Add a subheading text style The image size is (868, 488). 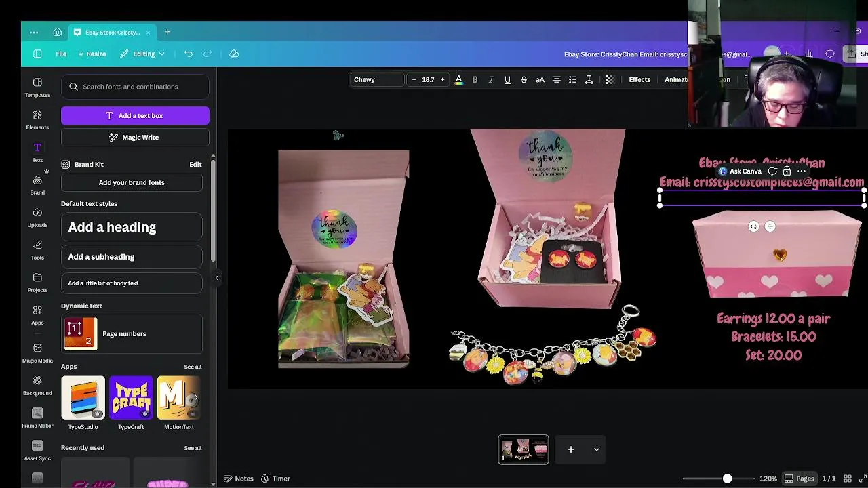[x=132, y=257]
